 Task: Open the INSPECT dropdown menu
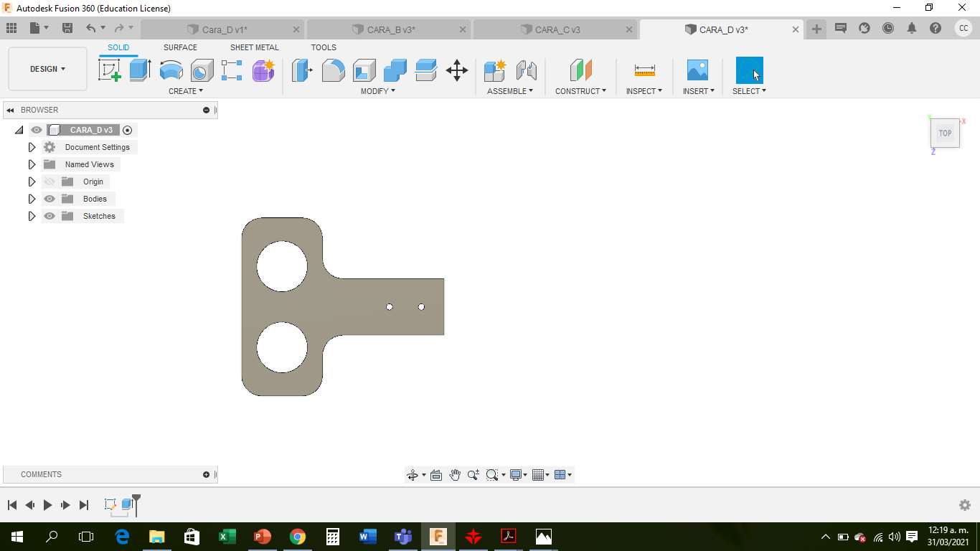pyautogui.click(x=644, y=91)
